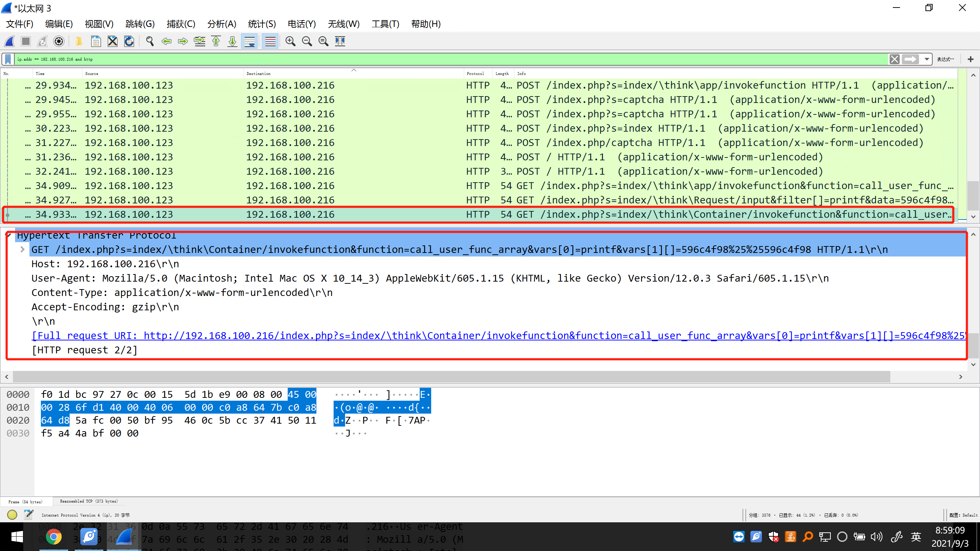The width and height of the screenshot is (980, 551).
Task: Open the 配置: Default profile selector
Action: point(963,515)
